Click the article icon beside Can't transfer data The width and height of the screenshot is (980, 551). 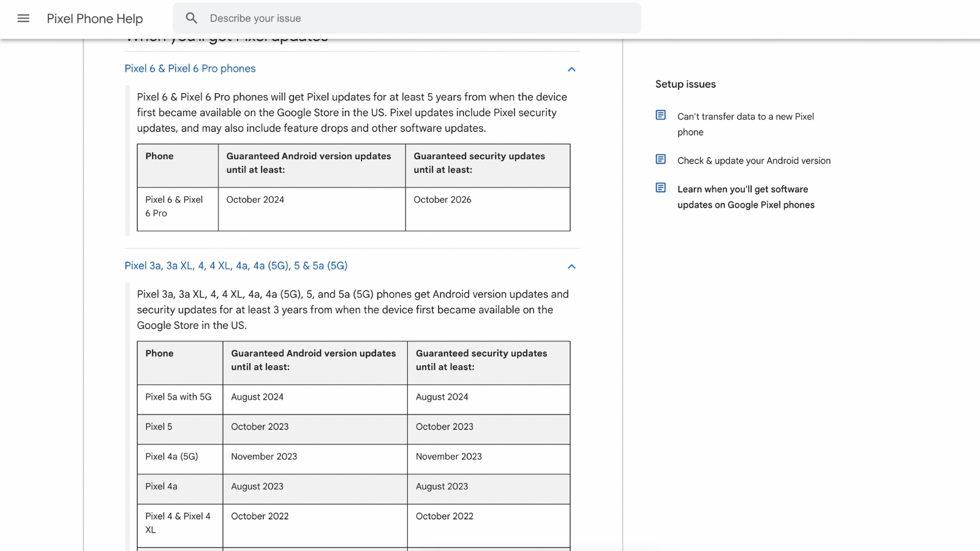(x=660, y=115)
